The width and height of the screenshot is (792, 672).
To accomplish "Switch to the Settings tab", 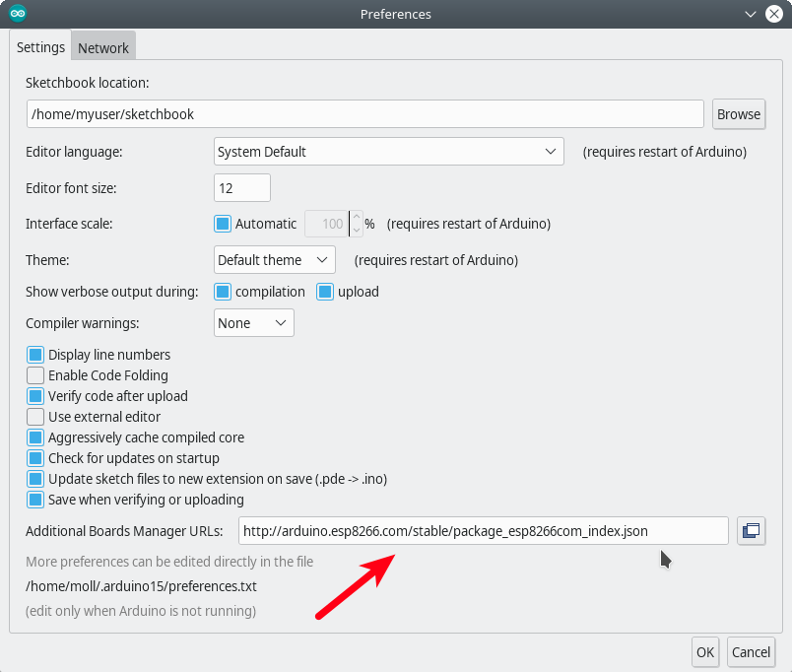I will coord(40,47).
